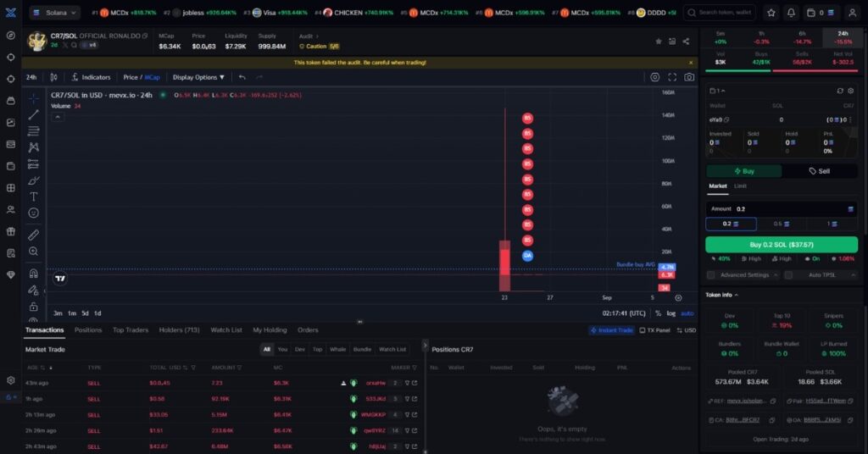Expand the wallet count selector

[x=717, y=91]
